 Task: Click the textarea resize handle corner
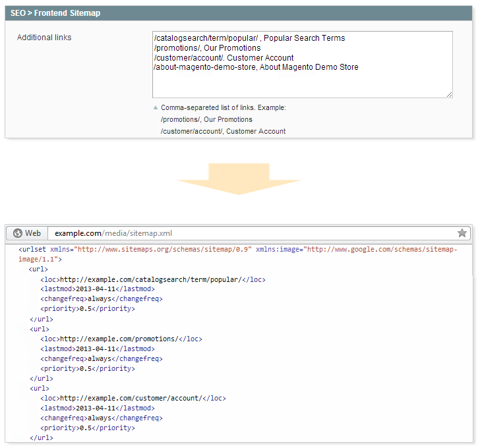449,94
